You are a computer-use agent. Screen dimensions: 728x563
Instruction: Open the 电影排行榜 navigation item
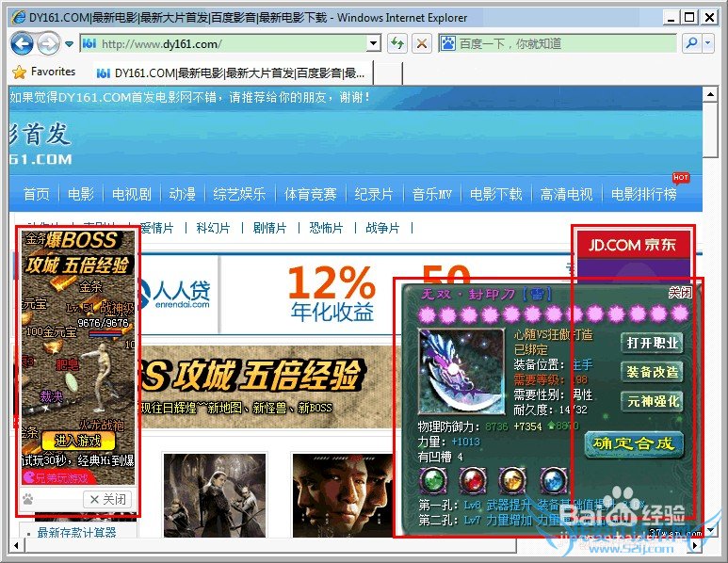pos(644,194)
